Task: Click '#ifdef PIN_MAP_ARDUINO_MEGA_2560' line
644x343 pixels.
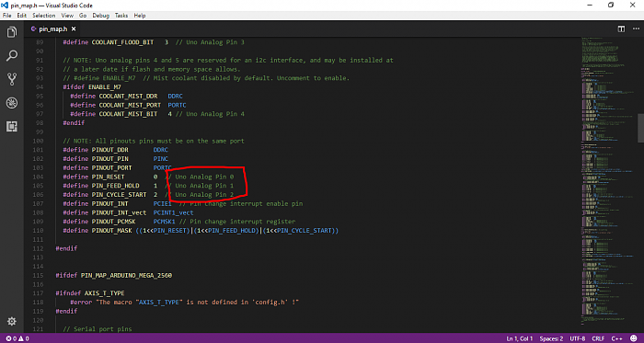Action: [114, 275]
